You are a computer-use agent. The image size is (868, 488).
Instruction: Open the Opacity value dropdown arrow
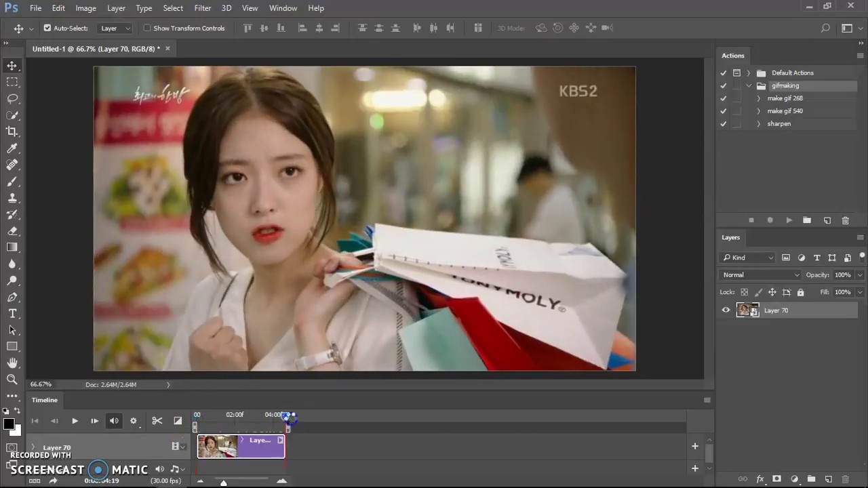pyautogui.click(x=860, y=275)
